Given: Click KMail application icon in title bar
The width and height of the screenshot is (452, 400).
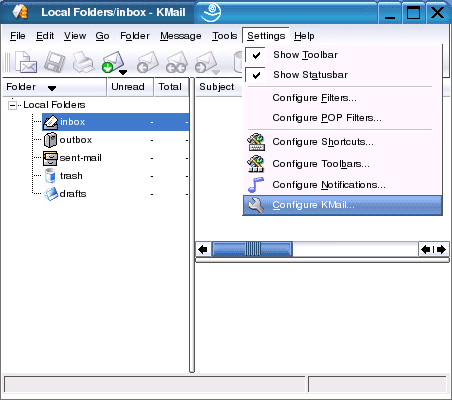Looking at the screenshot, I should pyautogui.click(x=20, y=12).
